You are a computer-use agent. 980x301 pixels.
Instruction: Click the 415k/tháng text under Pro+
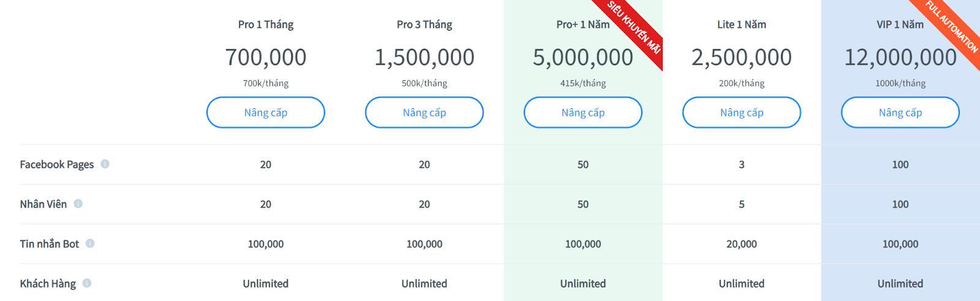pos(583,83)
